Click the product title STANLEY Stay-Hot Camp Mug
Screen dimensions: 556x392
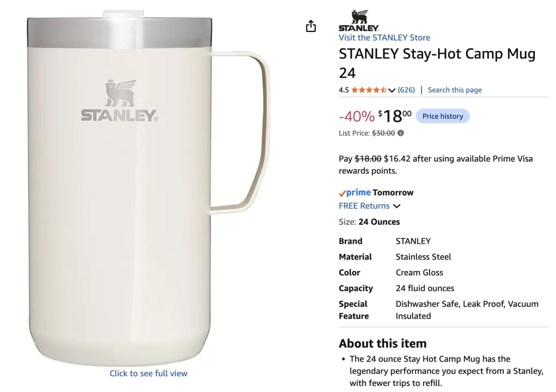point(437,63)
